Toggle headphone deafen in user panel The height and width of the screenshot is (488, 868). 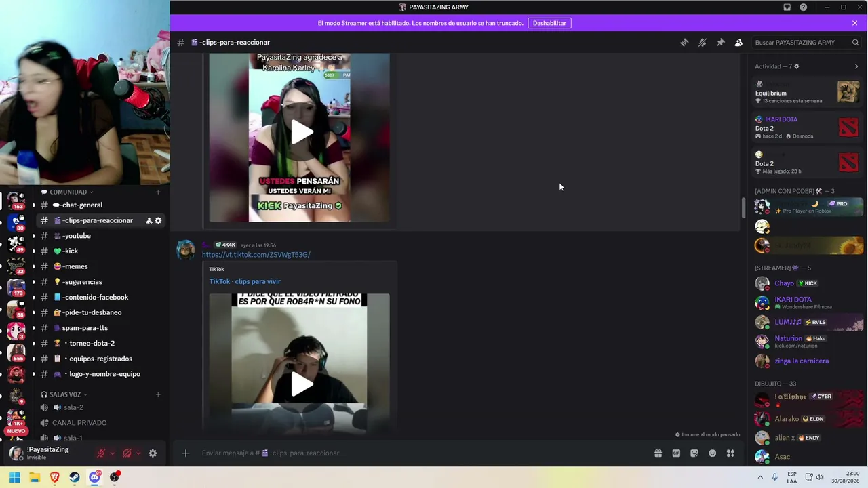(x=127, y=453)
